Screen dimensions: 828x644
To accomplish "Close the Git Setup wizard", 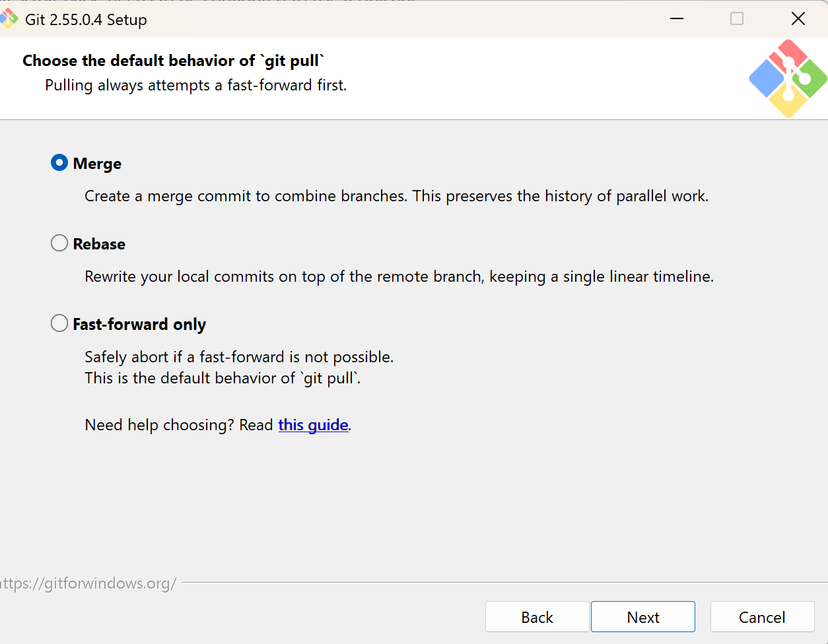I will click(798, 19).
